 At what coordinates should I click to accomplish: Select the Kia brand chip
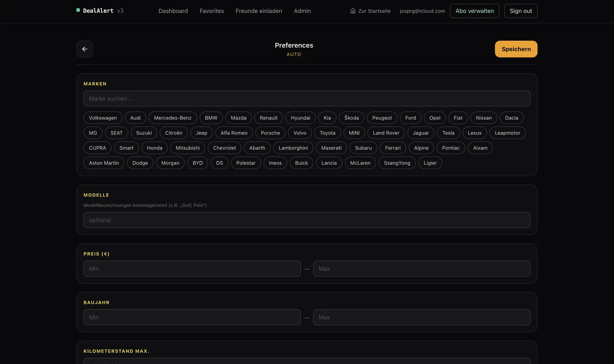(327, 118)
